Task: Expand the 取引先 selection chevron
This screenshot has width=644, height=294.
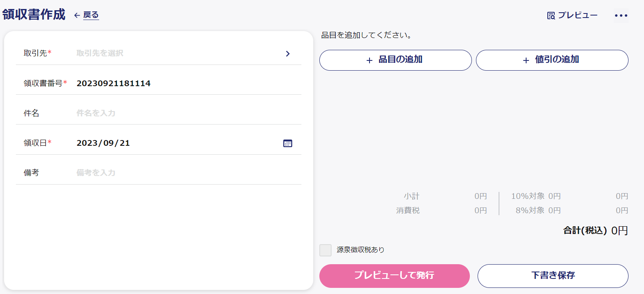Action: pyautogui.click(x=288, y=53)
